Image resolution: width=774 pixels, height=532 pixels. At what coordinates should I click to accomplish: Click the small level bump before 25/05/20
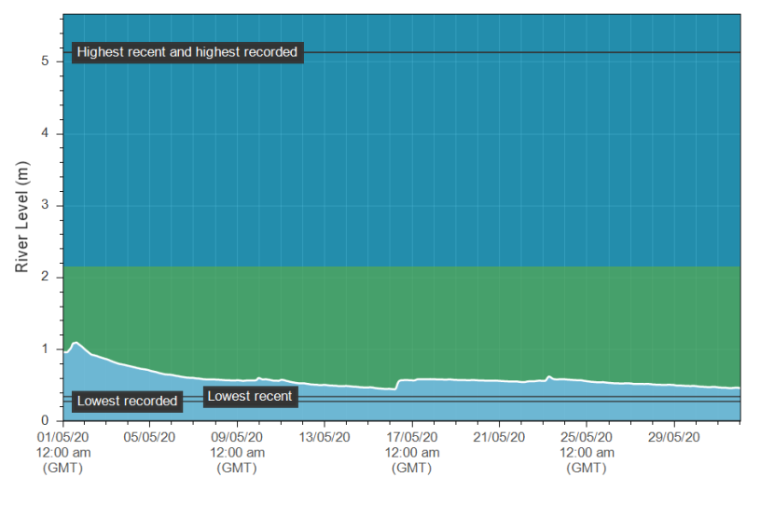click(x=549, y=376)
